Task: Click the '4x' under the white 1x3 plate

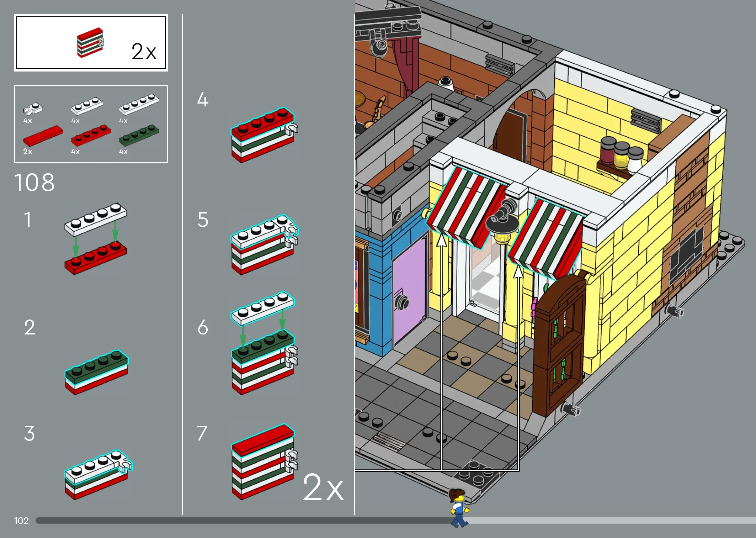Action: pos(75,121)
